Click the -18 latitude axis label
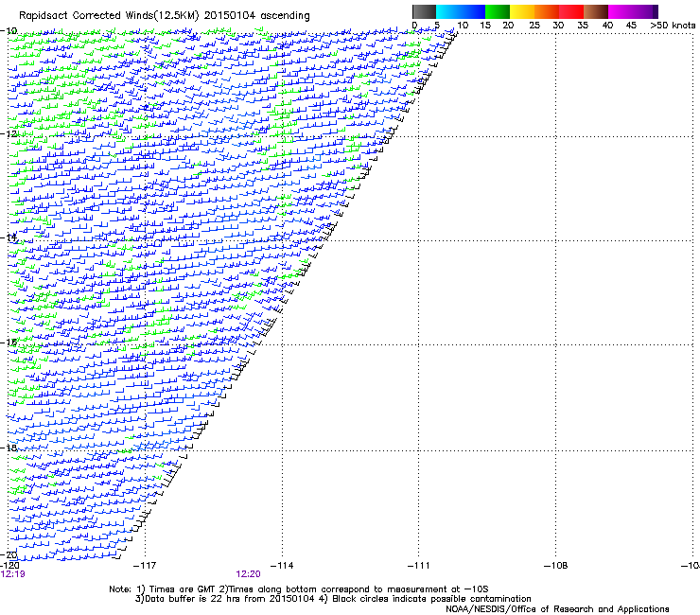The image size is (700, 615). click(9, 448)
